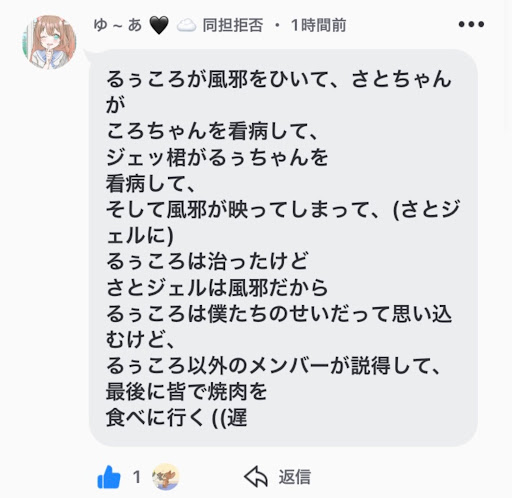The image size is (512, 498).
Task: Click the 同担拒否 text in header
Action: pos(233,25)
